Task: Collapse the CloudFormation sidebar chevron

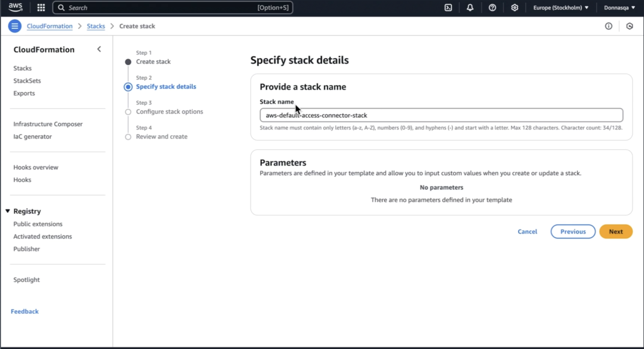Action: (99, 49)
